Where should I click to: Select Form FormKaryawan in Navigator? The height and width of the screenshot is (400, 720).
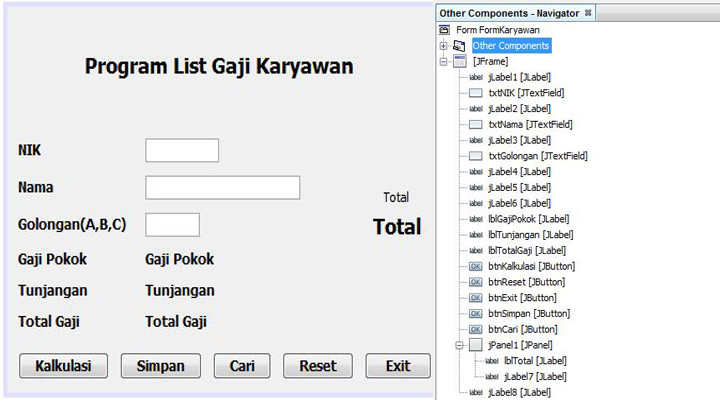pos(498,30)
